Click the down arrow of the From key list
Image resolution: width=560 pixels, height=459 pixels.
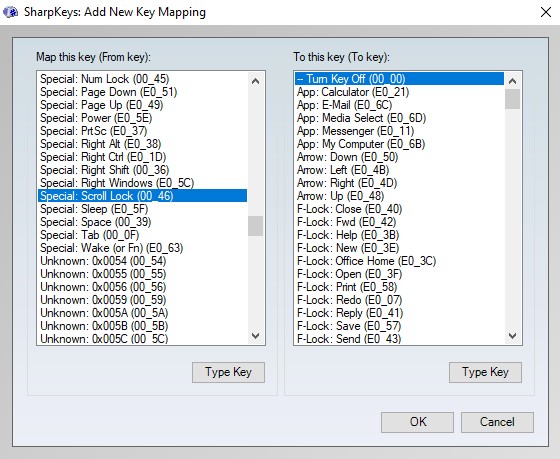pos(255,335)
